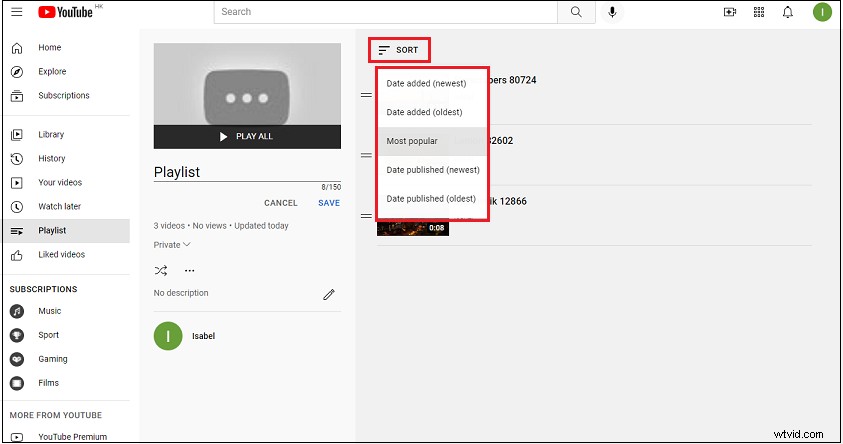Image resolution: width=843 pixels, height=444 pixels.
Task: Click SAVE for playlist title
Action: (329, 203)
